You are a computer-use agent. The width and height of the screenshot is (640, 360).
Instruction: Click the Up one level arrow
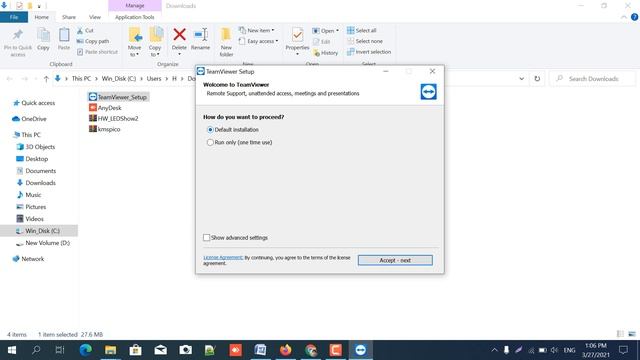click(x=46, y=79)
